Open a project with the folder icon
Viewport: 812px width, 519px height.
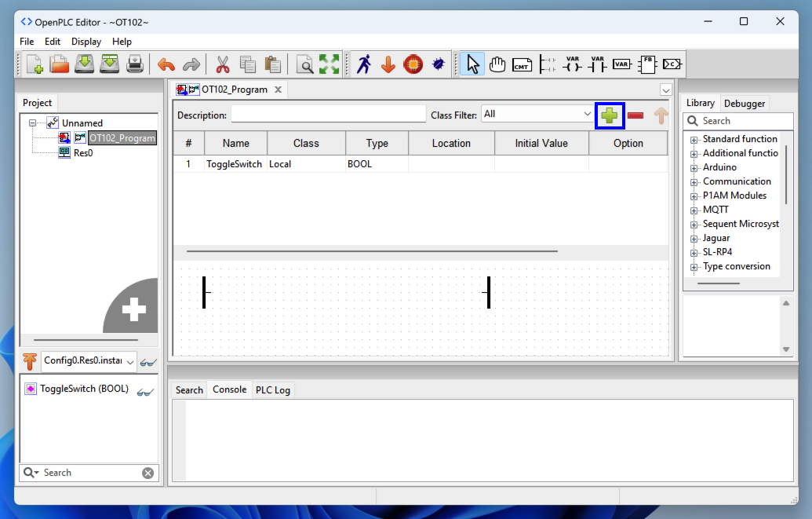click(59, 64)
